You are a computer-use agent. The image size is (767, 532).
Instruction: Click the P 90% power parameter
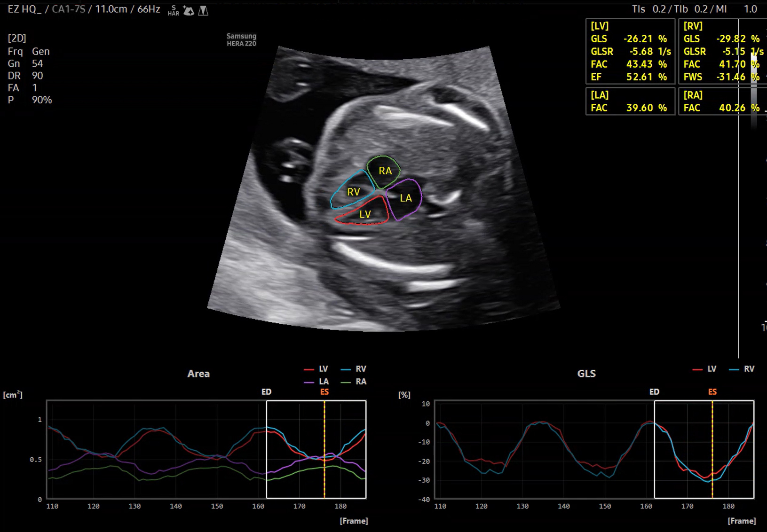[30, 100]
